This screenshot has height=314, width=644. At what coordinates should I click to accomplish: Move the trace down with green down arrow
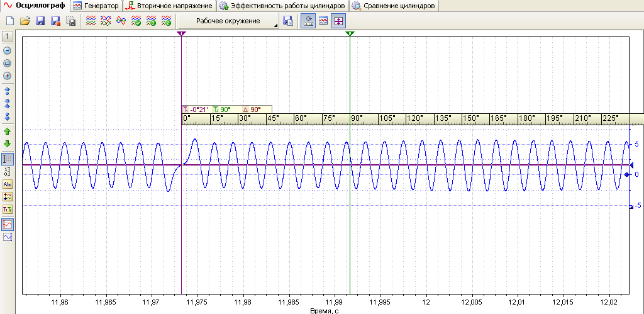point(7,144)
